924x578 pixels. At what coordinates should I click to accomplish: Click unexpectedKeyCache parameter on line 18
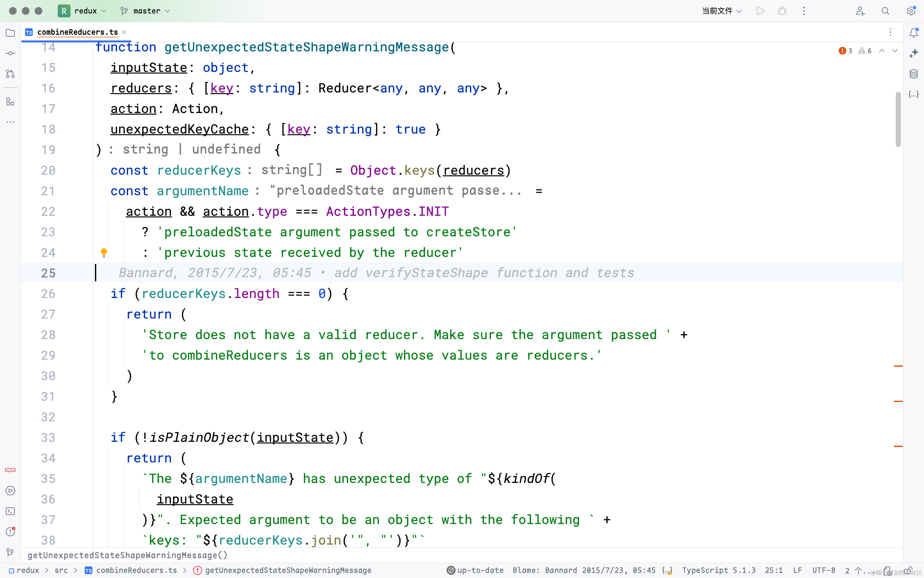coord(179,129)
